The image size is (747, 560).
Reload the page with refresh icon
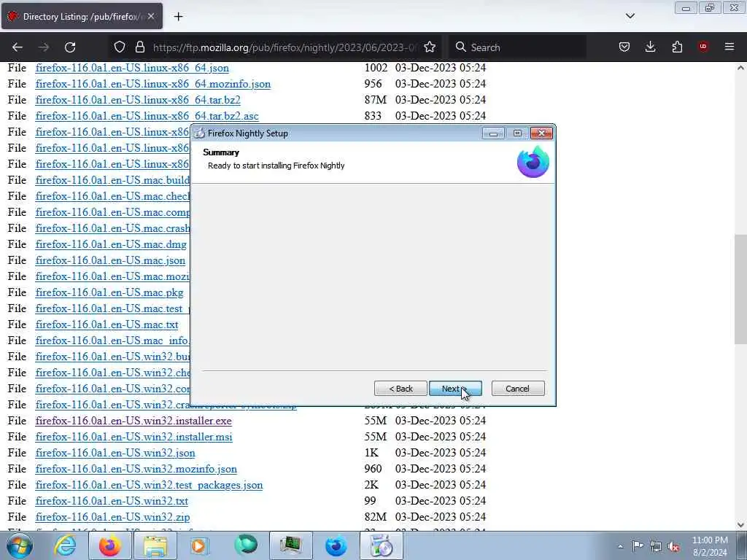pyautogui.click(x=70, y=47)
